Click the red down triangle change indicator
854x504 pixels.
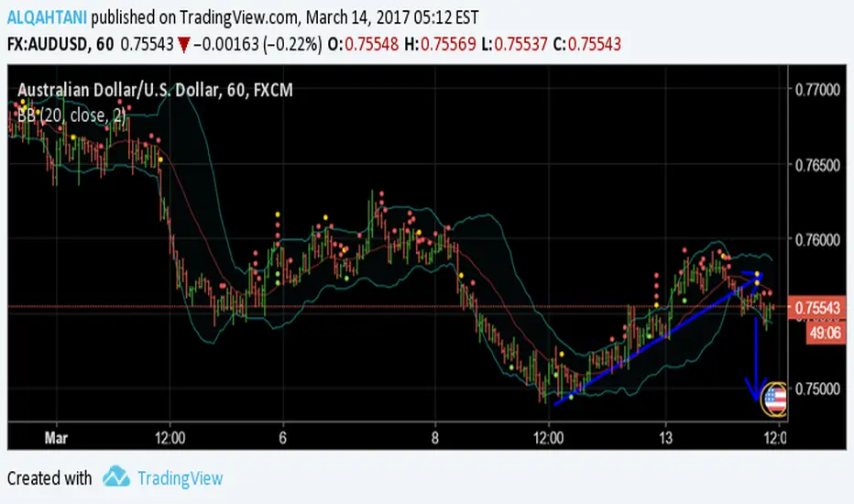pyautogui.click(x=183, y=45)
